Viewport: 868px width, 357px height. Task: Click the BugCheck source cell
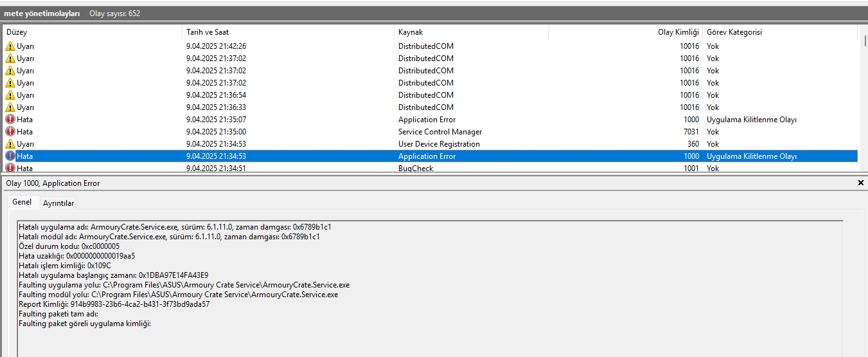pyautogui.click(x=416, y=168)
